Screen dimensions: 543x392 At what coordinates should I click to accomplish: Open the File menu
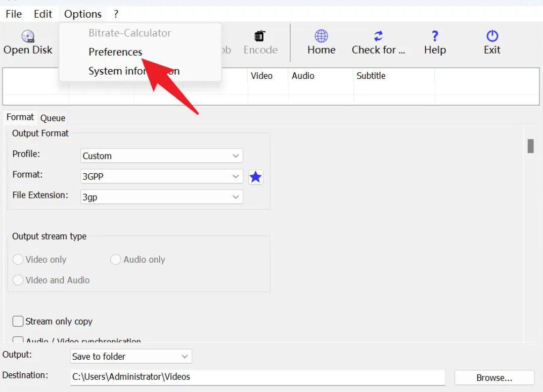coord(14,14)
